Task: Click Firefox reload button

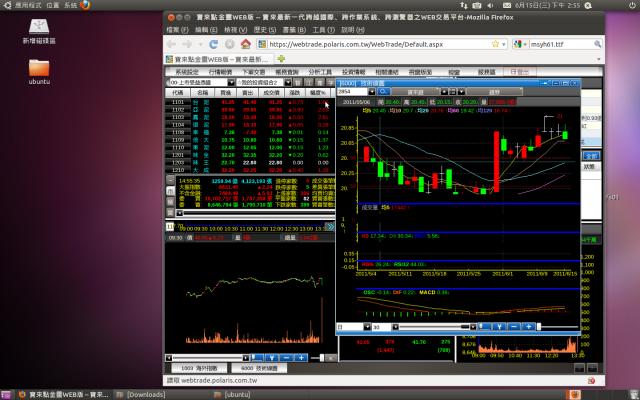Action: [213, 44]
